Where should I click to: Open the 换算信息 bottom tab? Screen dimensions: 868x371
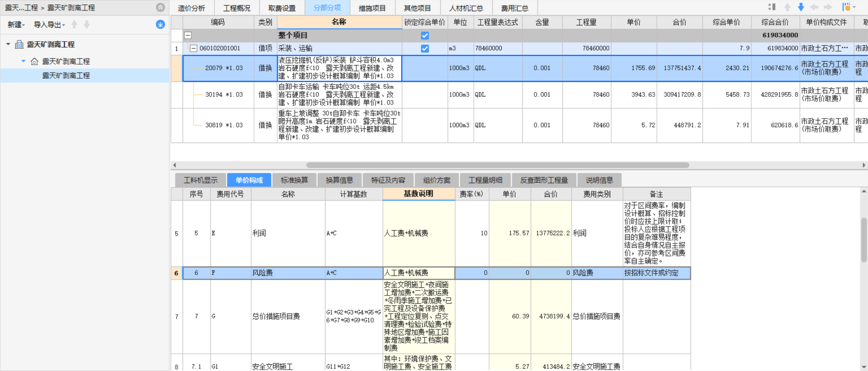340,180
